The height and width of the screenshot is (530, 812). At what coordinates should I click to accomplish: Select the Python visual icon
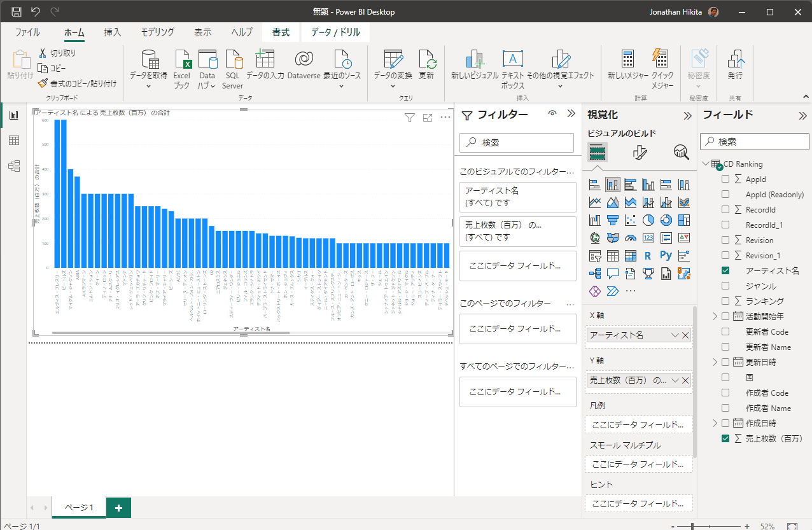666,256
